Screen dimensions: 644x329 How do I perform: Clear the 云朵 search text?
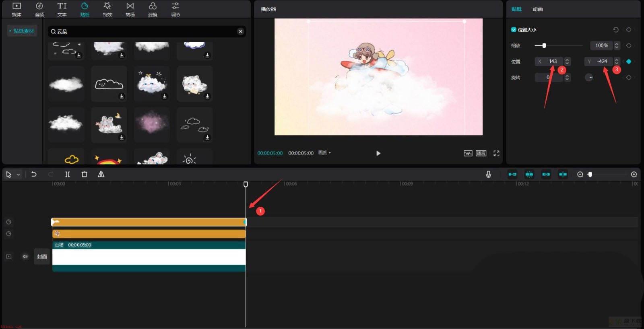[x=241, y=31]
